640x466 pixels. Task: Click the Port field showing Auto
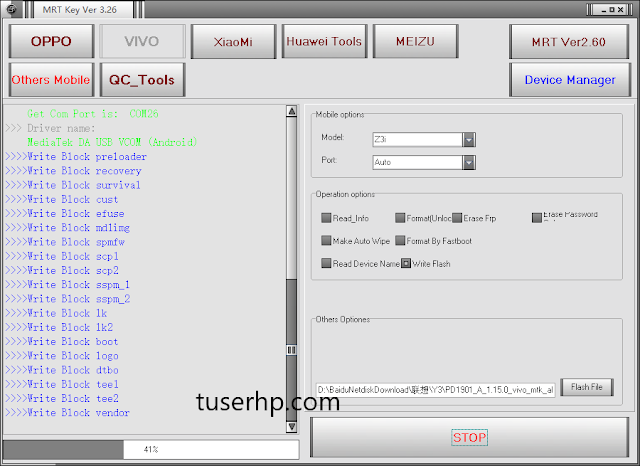pos(417,162)
